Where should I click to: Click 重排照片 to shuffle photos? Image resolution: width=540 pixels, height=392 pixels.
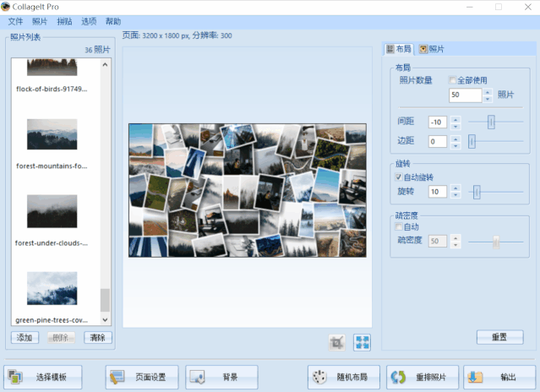click(423, 377)
